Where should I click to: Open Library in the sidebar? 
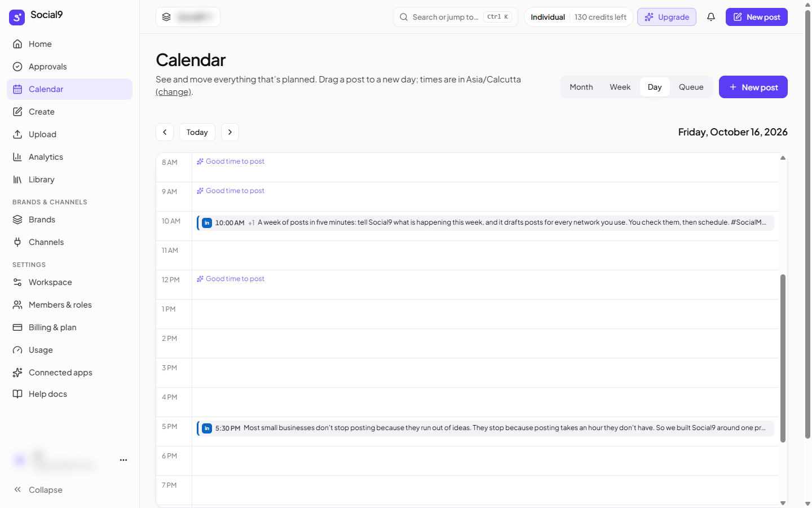[69, 179]
